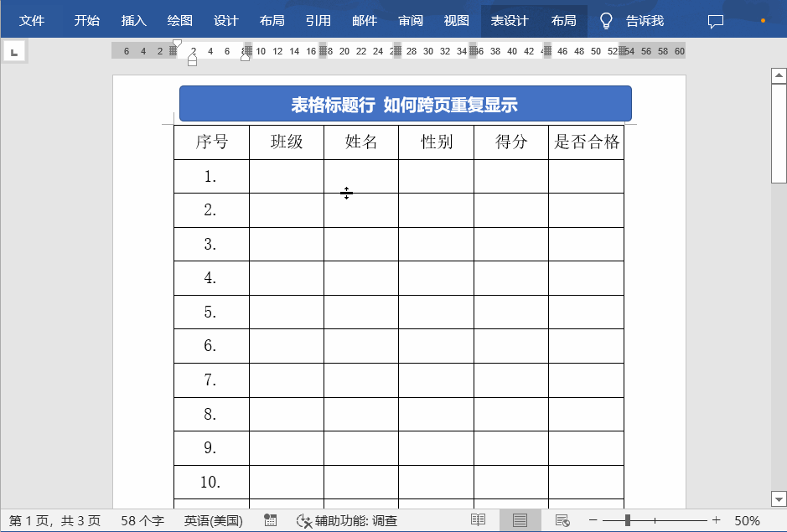Select Print Layout view icon
This screenshot has height=532, width=787.
coord(520,520)
